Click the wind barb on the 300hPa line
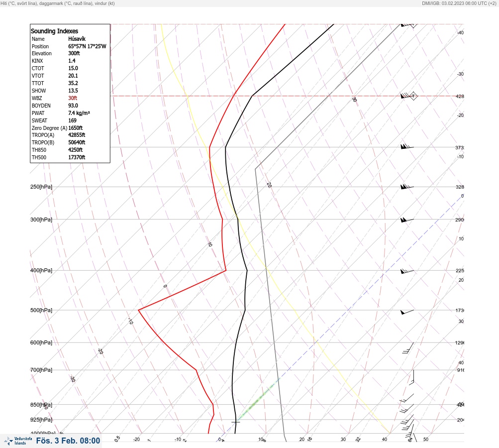This screenshot has width=499, height=448. pyautogui.click(x=407, y=220)
